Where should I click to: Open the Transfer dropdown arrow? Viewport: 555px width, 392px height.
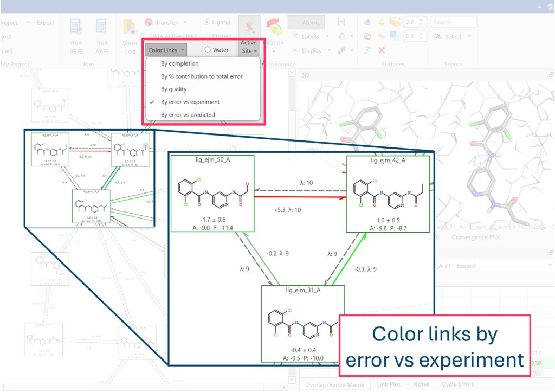pyautogui.click(x=185, y=22)
